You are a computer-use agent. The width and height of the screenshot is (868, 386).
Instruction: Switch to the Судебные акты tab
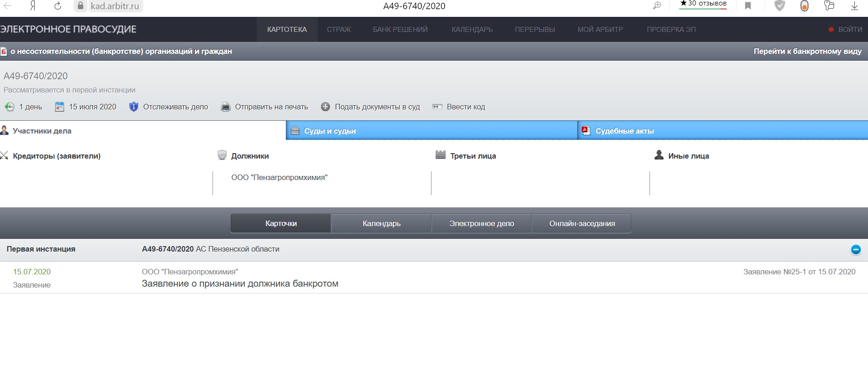(624, 131)
